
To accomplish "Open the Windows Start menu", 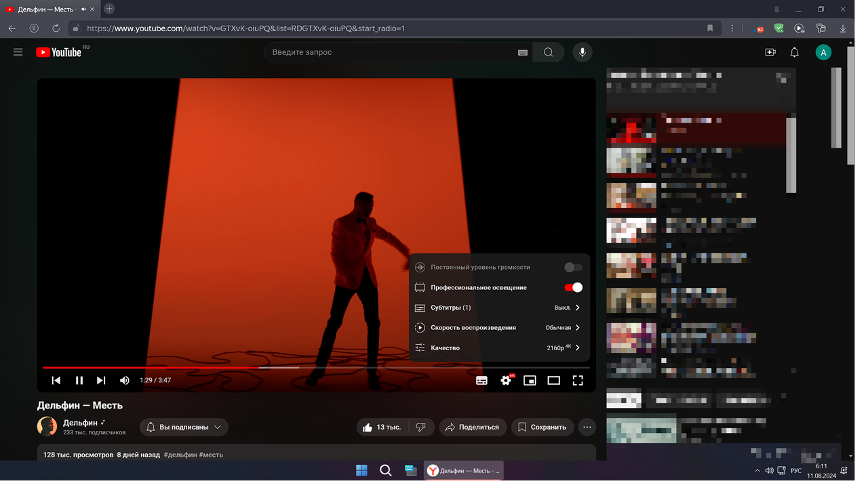I will tap(362, 470).
